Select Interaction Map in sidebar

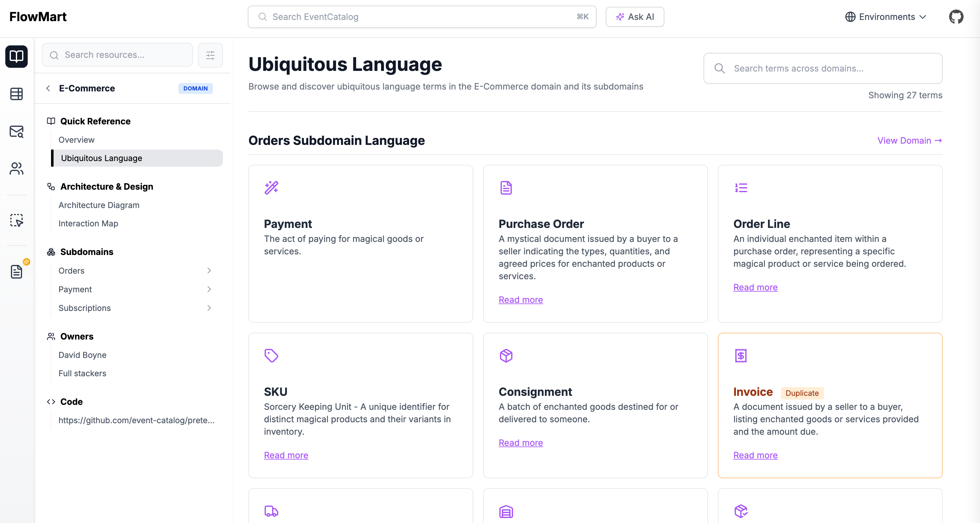[x=88, y=223]
